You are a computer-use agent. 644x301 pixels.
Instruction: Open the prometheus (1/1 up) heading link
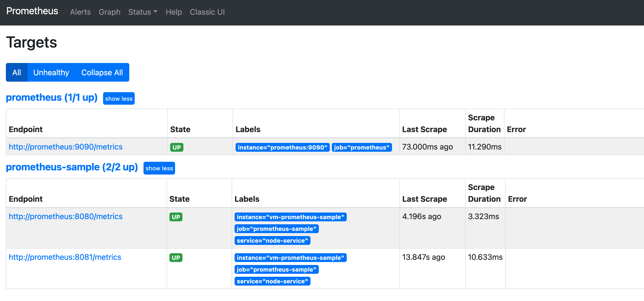52,97
